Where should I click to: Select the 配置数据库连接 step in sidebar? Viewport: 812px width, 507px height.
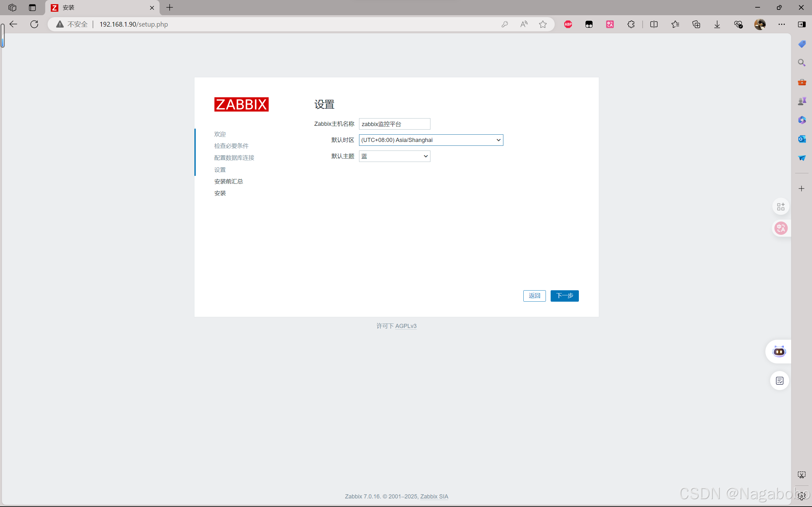pyautogui.click(x=234, y=157)
